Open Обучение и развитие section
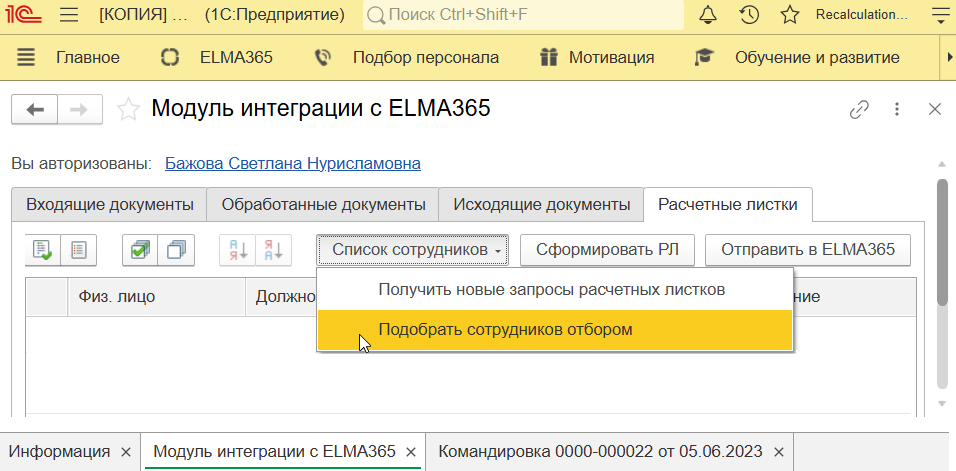The height and width of the screenshot is (471, 956). pos(817,58)
